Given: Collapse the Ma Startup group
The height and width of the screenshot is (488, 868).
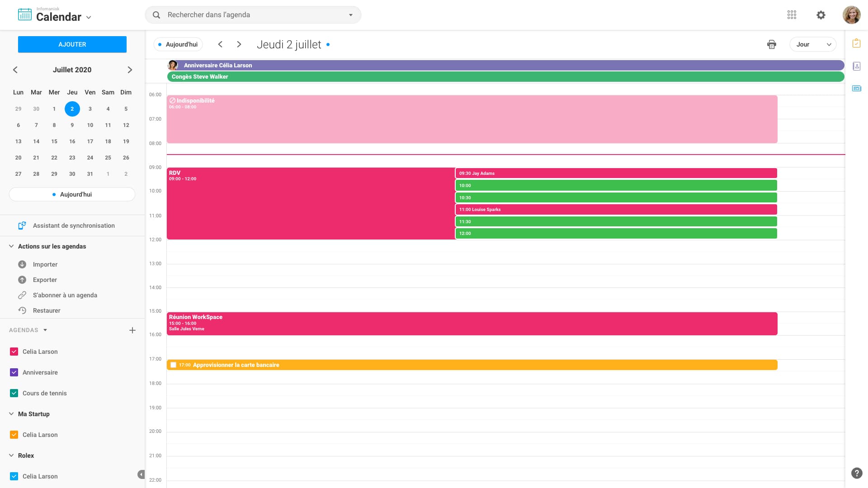Looking at the screenshot, I should click(x=11, y=414).
